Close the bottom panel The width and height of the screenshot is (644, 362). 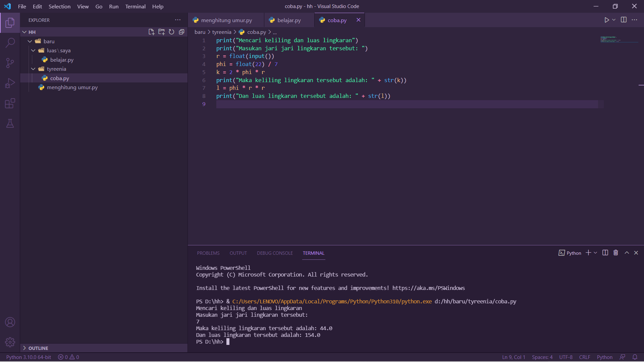(x=636, y=253)
